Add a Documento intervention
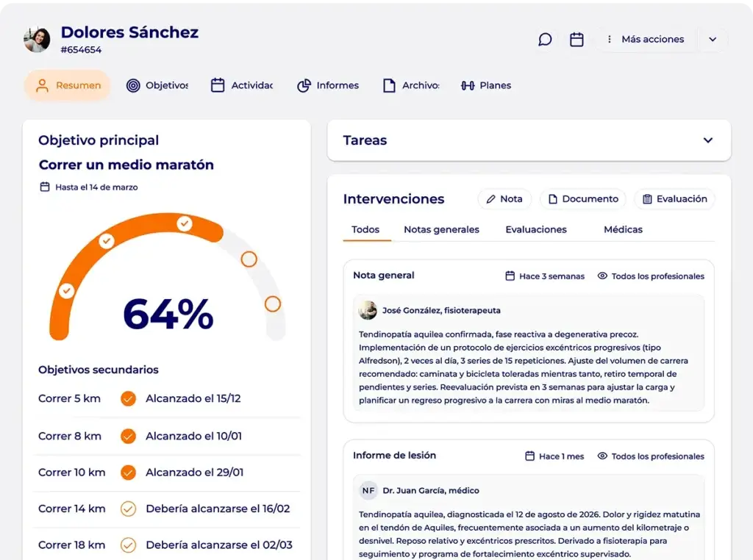753x560 pixels. point(583,199)
